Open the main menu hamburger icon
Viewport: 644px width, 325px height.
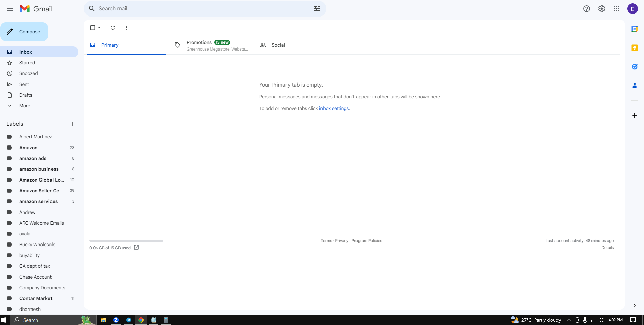pos(10,9)
